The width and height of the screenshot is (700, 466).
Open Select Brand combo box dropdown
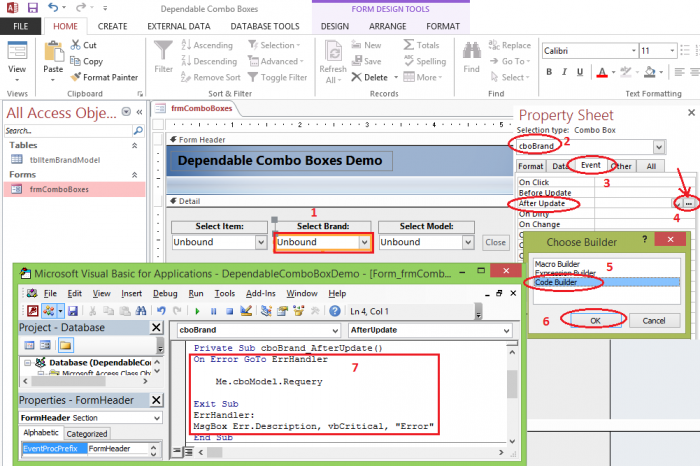coord(365,242)
